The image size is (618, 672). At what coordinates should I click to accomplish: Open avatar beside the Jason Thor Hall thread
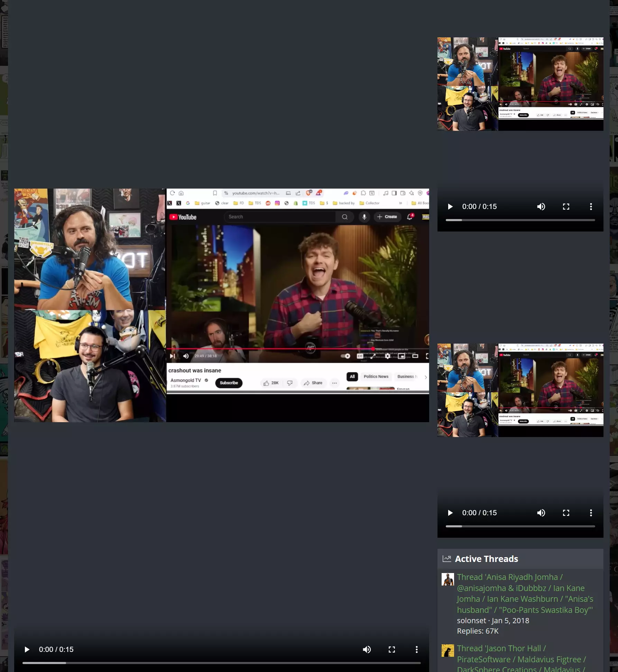448,651
